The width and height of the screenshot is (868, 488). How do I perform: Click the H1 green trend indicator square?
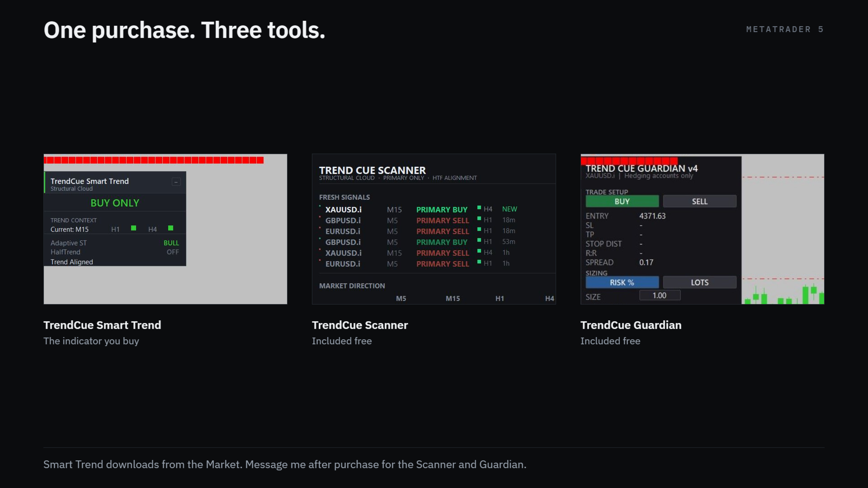point(133,228)
